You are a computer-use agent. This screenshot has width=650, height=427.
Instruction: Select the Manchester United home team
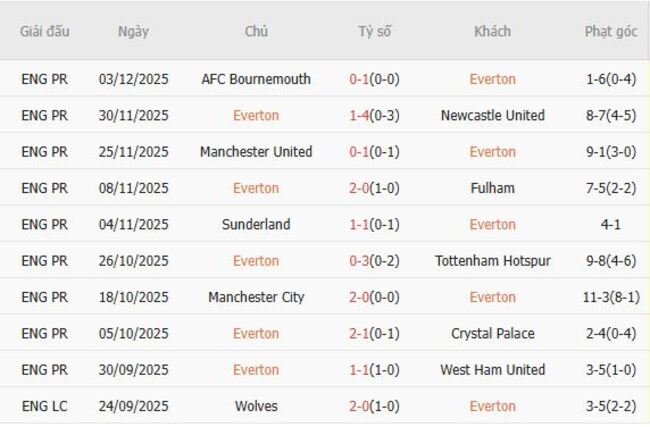pos(256,152)
